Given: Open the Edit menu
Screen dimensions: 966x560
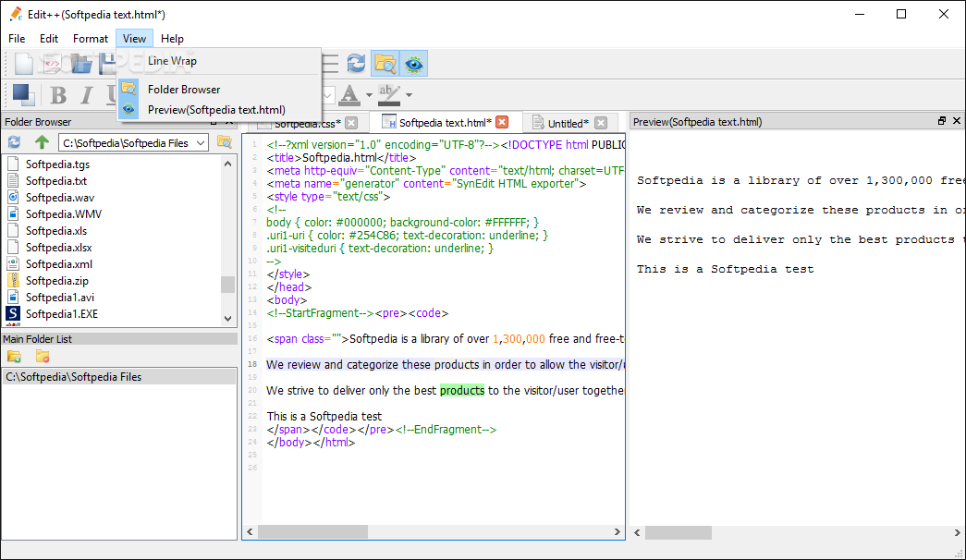Looking at the screenshot, I should pos(49,38).
